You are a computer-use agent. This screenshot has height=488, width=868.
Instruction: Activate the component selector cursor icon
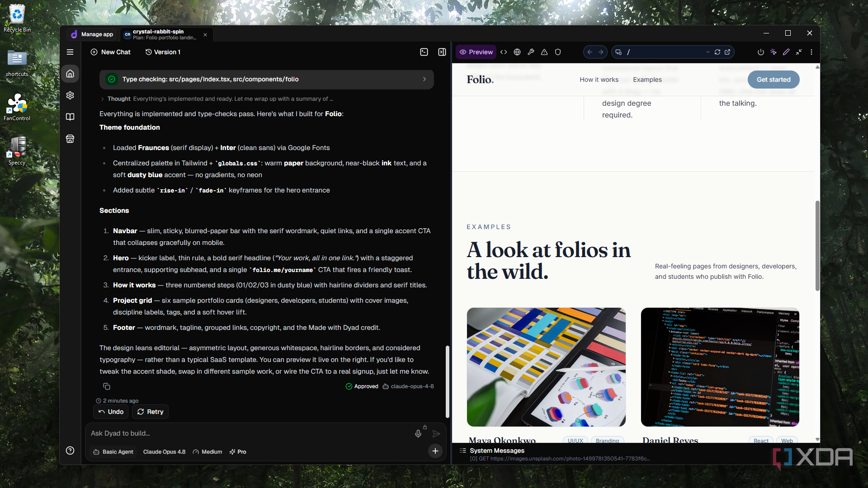[774, 52]
